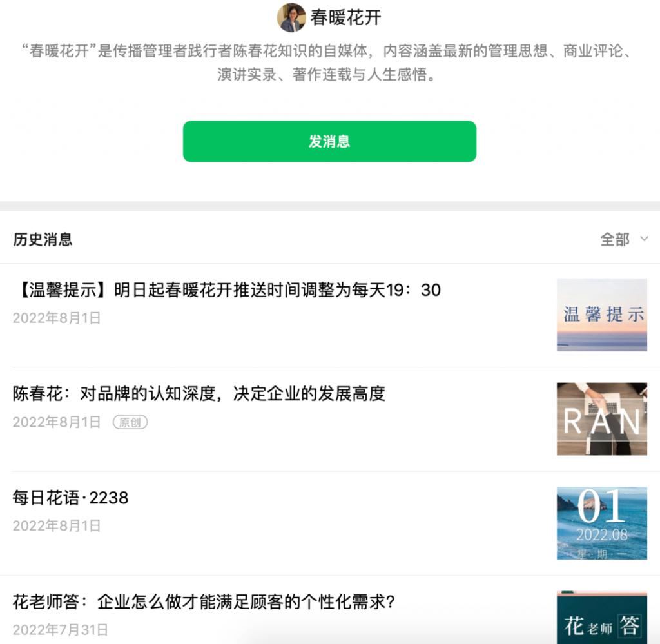Viewport: 660px width, 644px height.
Task: Open 陈春花 brand cognition article
Action: 199,394
